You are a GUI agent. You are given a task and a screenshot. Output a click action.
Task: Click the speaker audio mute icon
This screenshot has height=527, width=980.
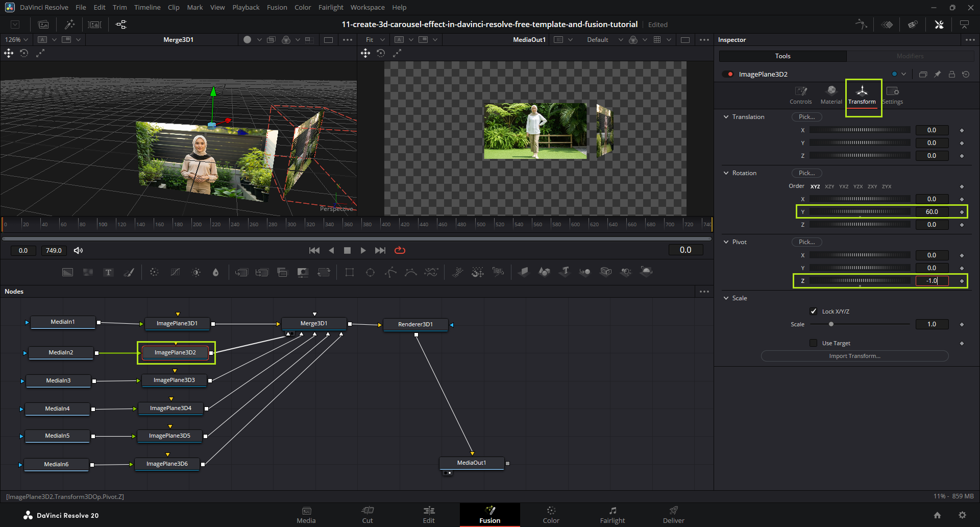(78, 250)
